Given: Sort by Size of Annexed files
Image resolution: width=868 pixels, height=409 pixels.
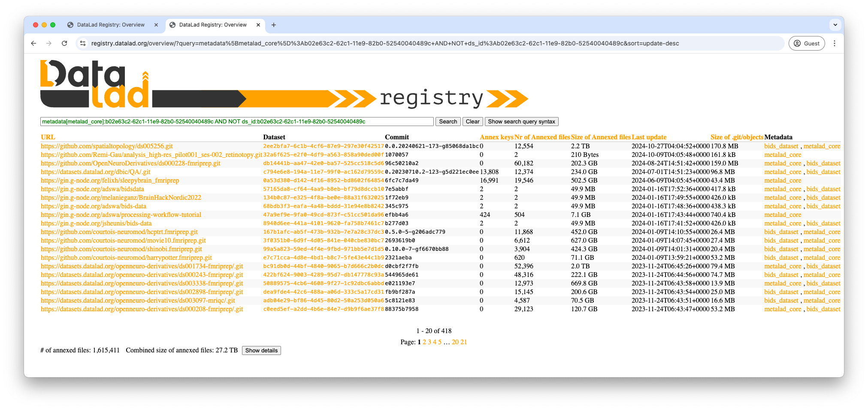Looking at the screenshot, I should 601,137.
